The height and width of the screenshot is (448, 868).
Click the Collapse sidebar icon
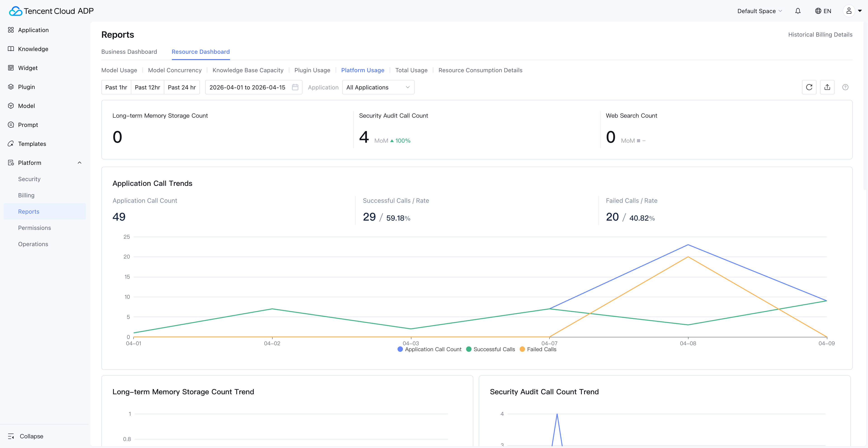click(x=11, y=436)
